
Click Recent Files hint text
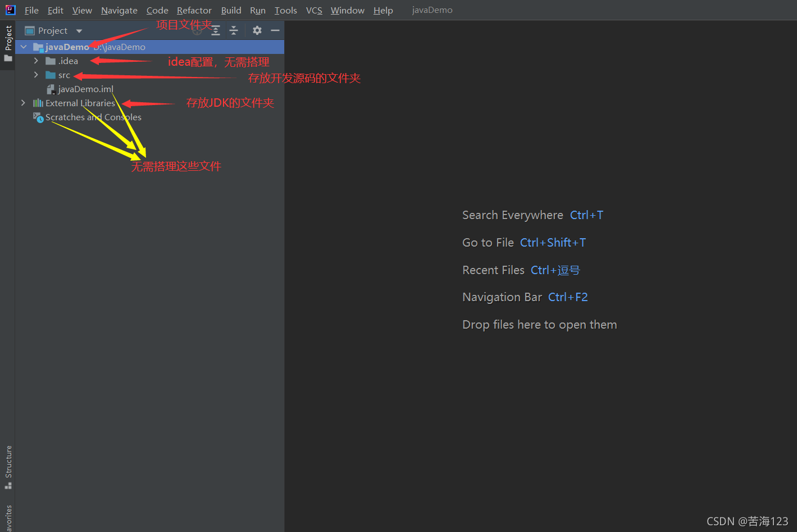tap(493, 270)
